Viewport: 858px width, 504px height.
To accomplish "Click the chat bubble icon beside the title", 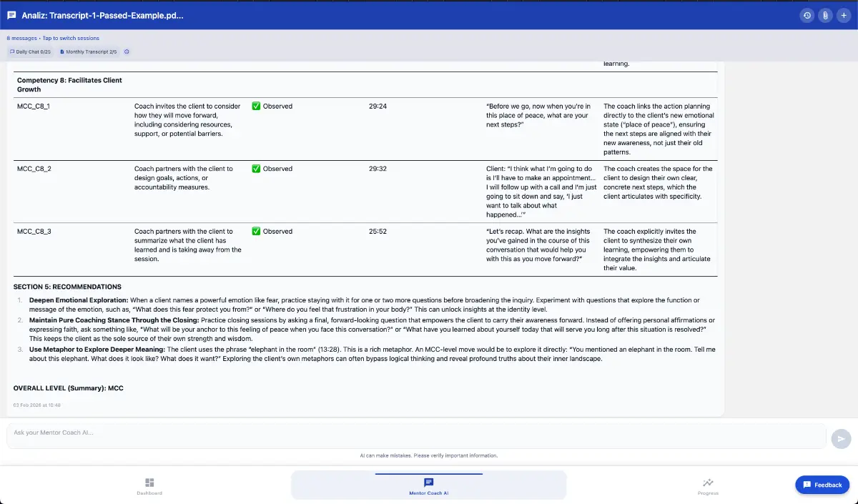I will (10, 15).
